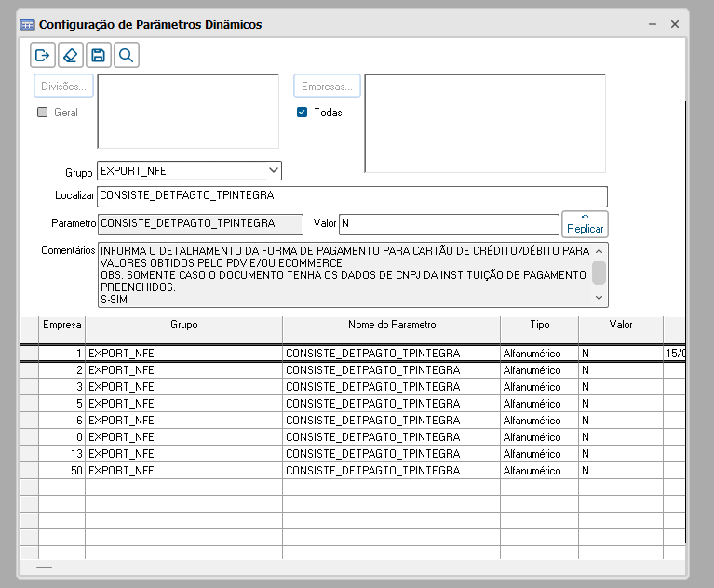
Task: Open the Grupo EXPORT_NFE dropdown
Action: [x=189, y=170]
